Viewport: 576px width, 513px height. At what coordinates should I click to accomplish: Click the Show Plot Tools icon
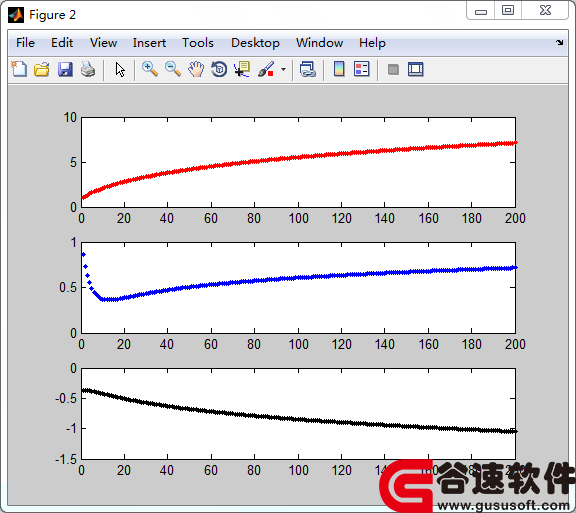416,69
